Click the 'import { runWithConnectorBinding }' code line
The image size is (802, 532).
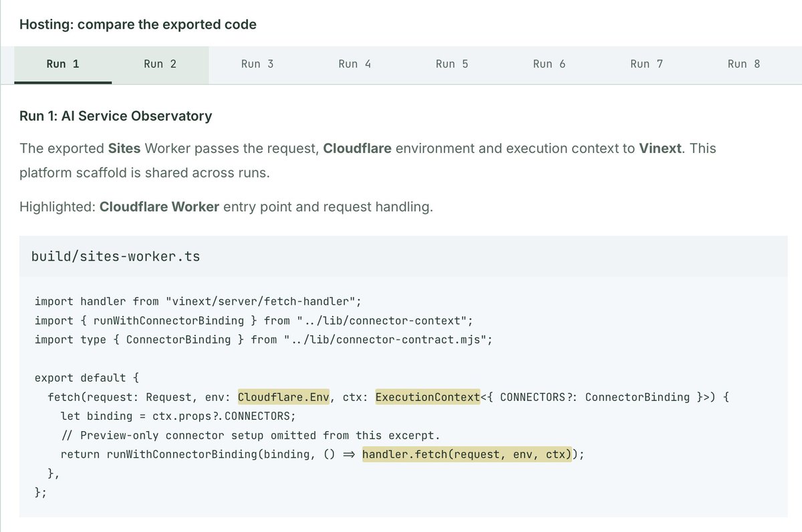click(x=254, y=321)
